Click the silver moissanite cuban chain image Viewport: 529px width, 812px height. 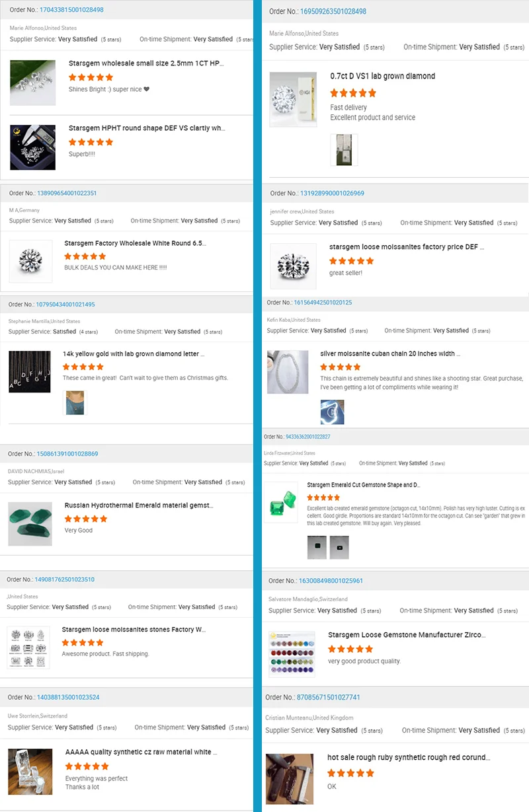point(288,372)
